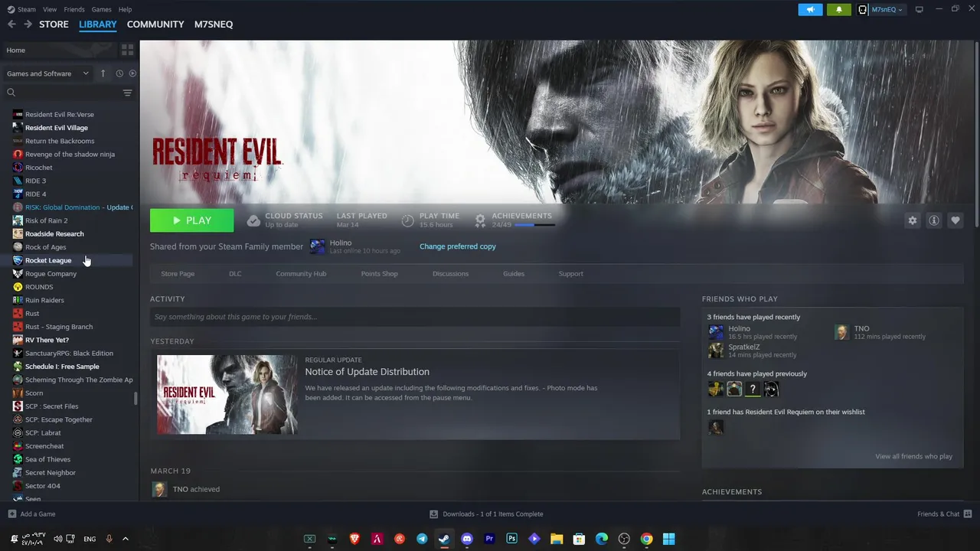The width and height of the screenshot is (980, 551).
Task: Add game to favorites with heart icon
Action: (955, 220)
